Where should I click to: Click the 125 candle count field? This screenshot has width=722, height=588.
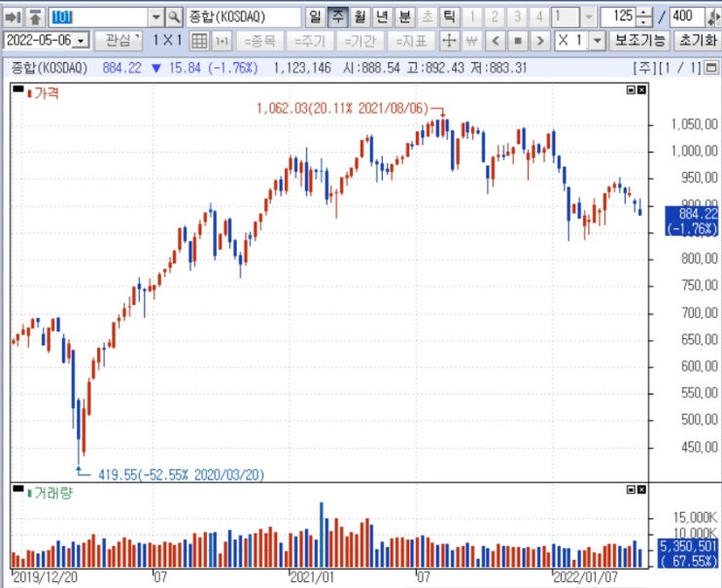(x=619, y=17)
